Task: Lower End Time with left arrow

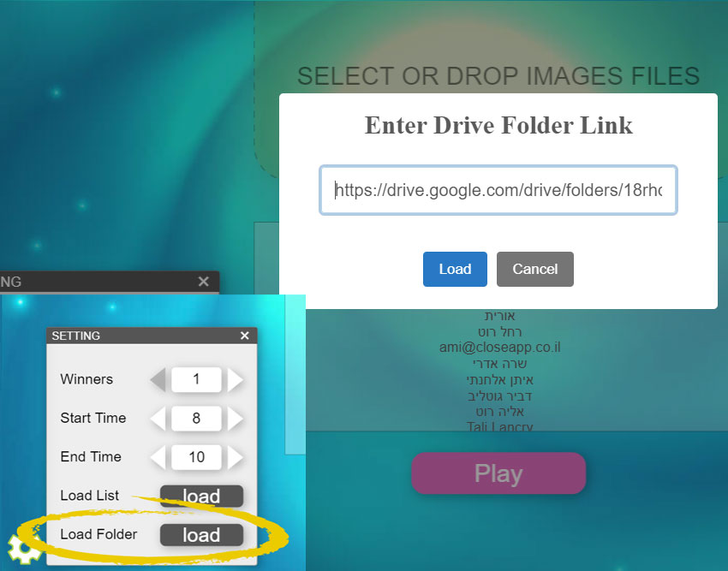Action: coord(158,456)
